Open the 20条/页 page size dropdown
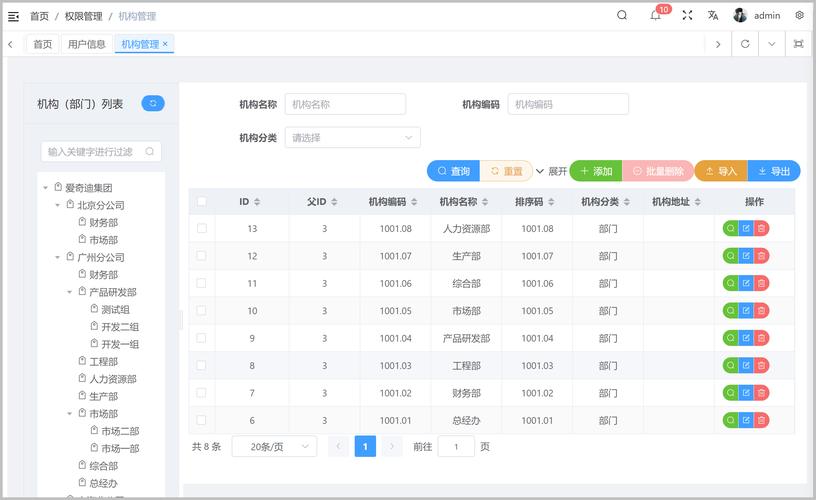This screenshot has width=816, height=500. pyautogui.click(x=274, y=446)
